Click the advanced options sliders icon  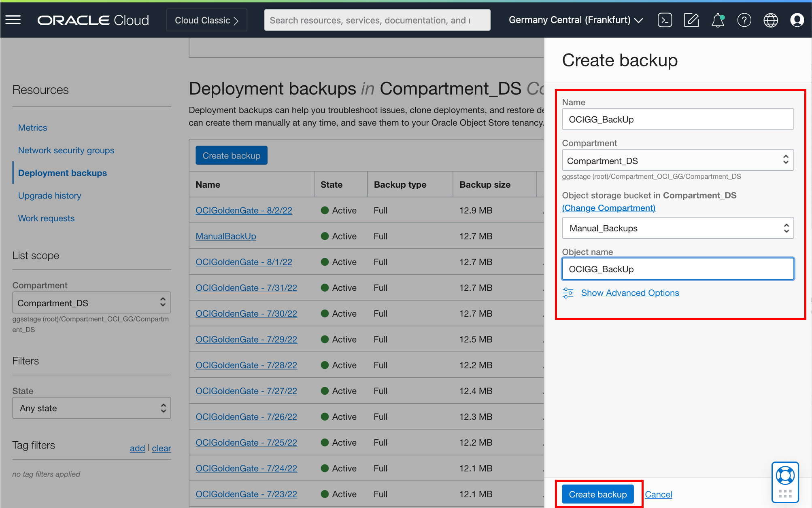pyautogui.click(x=568, y=292)
